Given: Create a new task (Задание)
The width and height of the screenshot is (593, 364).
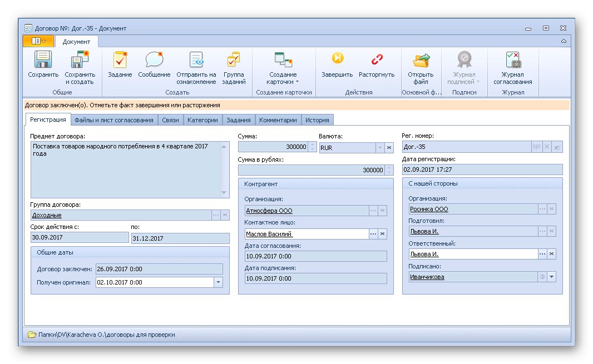Looking at the screenshot, I should 120,60.
